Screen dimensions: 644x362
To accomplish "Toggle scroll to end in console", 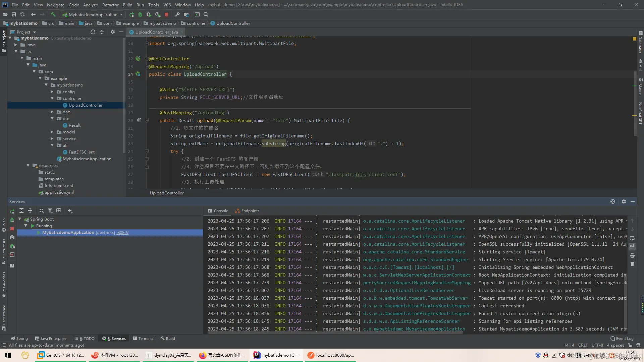I will pos(632,247).
